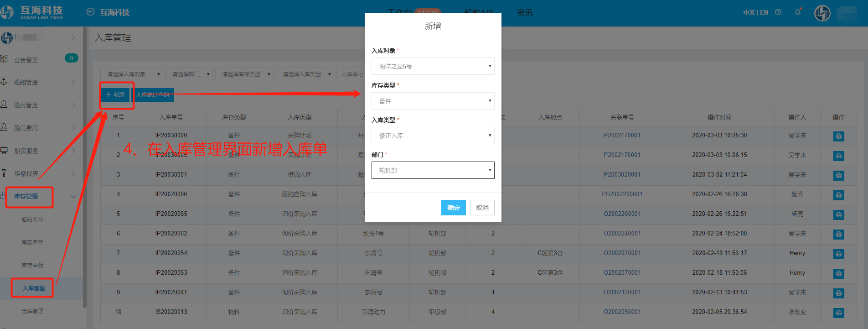Open the 库存类型 dropdown showing 备件
Image resolution: width=868 pixels, height=329 pixels.
[x=433, y=101]
